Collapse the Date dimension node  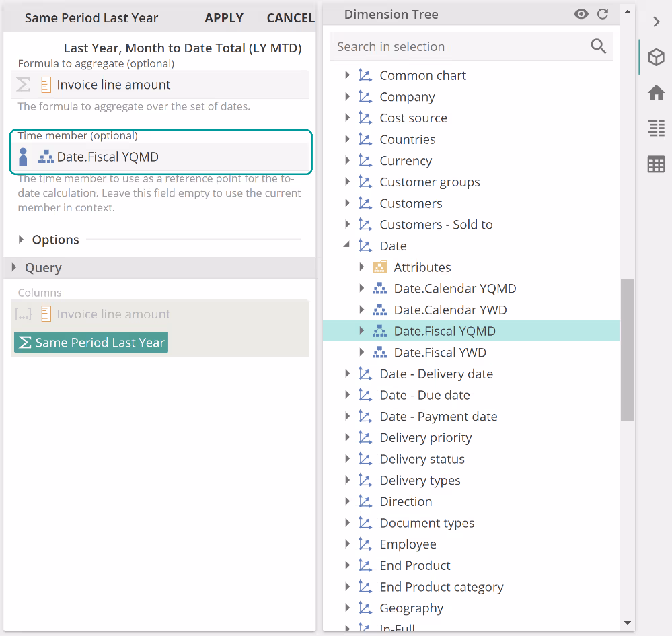coord(347,246)
